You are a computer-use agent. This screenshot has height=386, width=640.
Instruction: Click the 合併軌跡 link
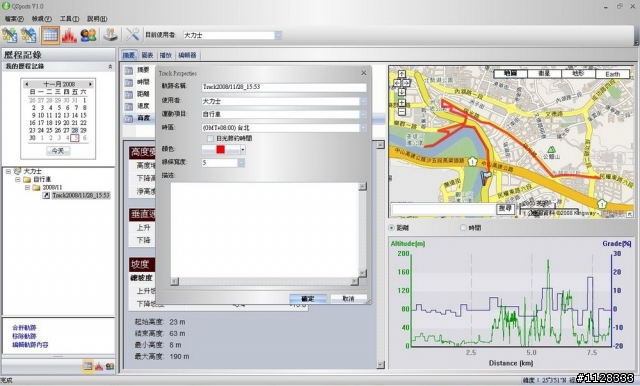24,328
